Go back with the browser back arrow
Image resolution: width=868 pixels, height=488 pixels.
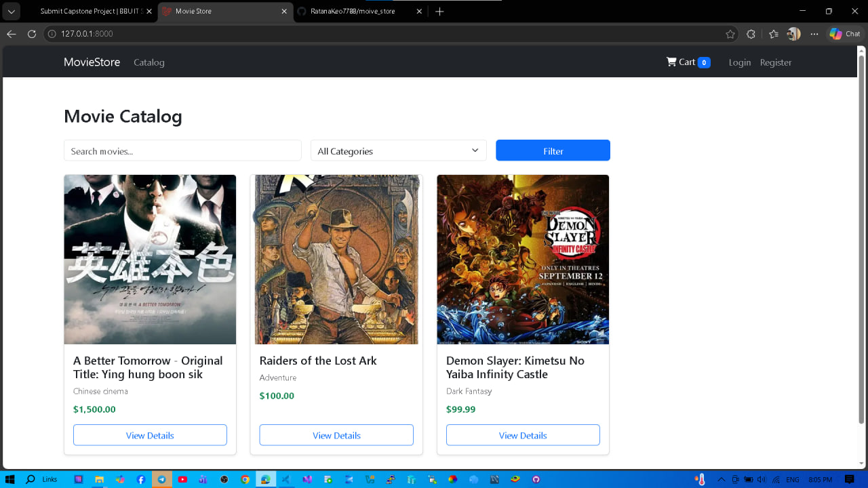[12, 34]
